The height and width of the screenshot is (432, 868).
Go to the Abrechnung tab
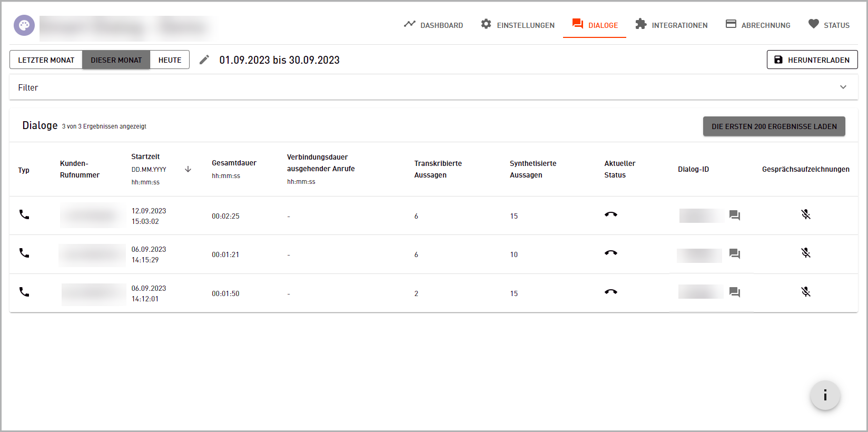pos(758,25)
